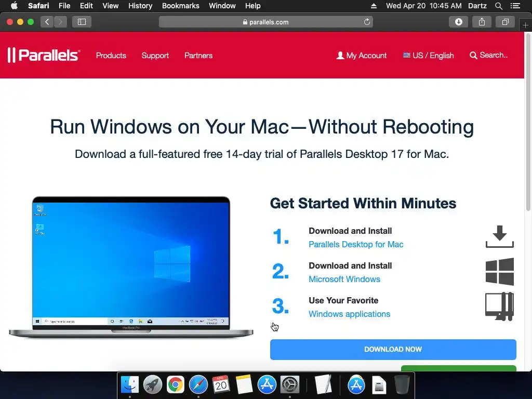Go back with Safari's back arrow

pos(47,22)
